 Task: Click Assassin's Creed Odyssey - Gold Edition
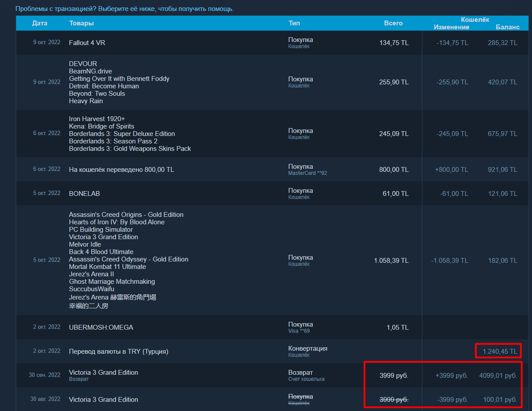tap(129, 259)
